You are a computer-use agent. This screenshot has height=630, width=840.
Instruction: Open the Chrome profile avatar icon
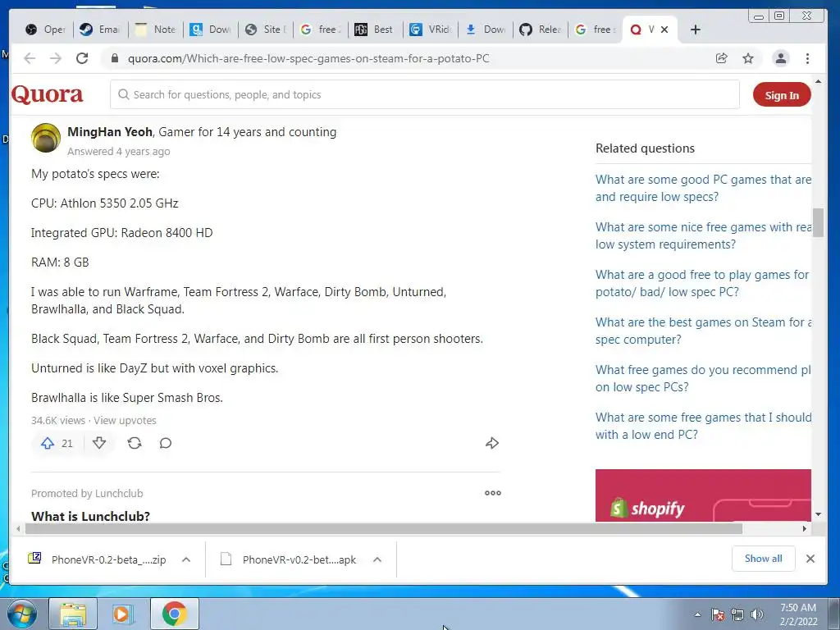[x=781, y=58]
